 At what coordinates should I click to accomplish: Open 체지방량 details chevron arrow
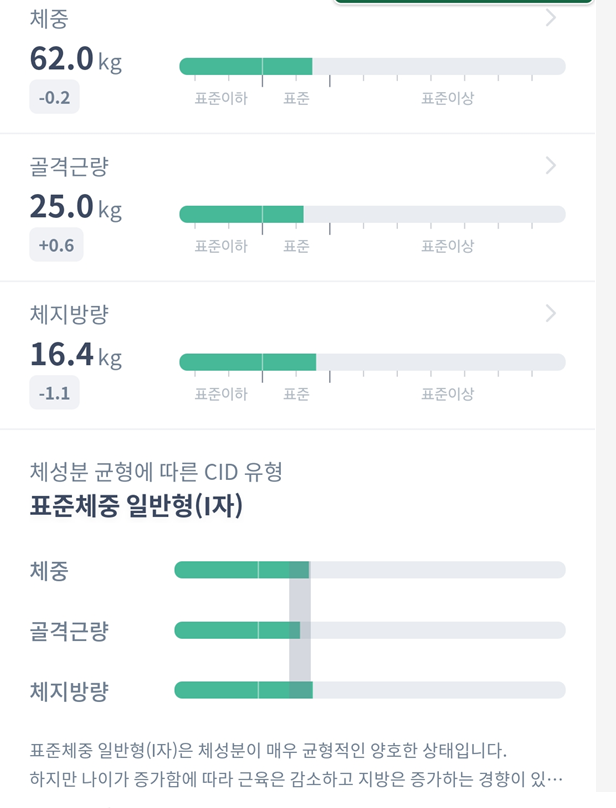coord(551,314)
